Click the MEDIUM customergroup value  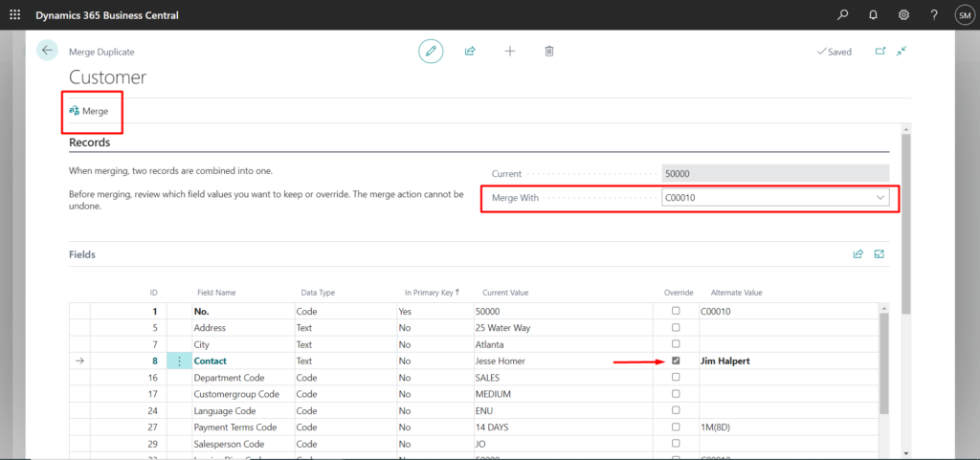(493, 394)
